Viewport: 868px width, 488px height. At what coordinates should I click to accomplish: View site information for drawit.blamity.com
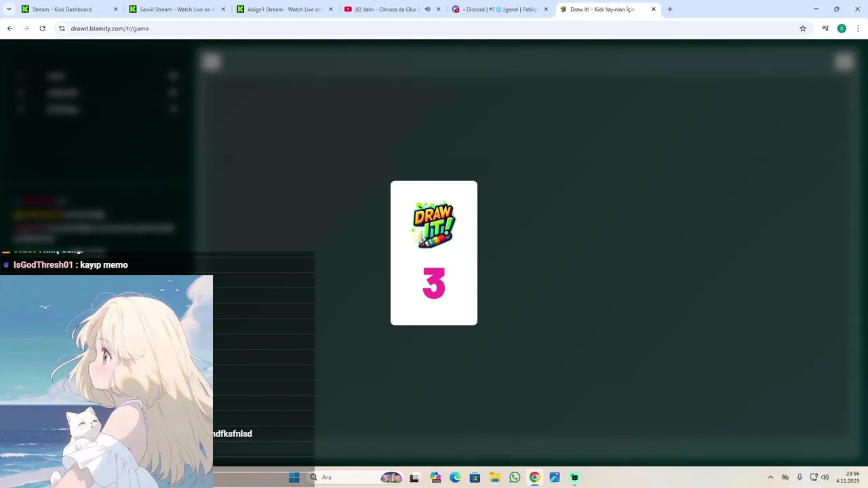point(62,28)
